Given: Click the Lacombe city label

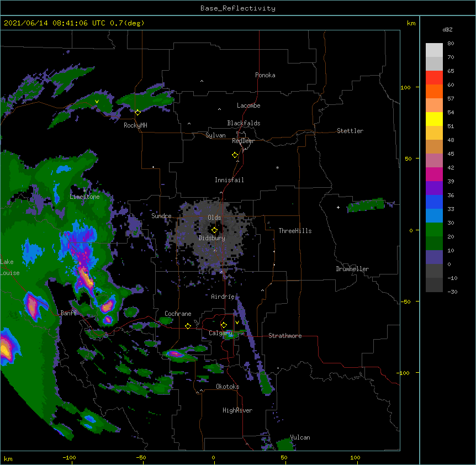Looking at the screenshot, I should tap(248, 105).
